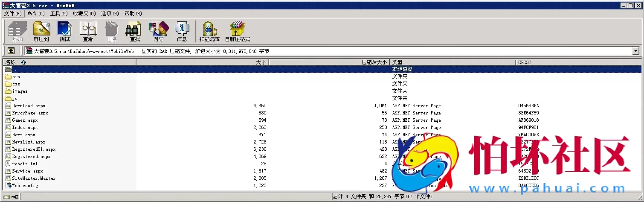Click the SiteMaster.Master file icon
Screen dimensions: 644x202
[x=8, y=178]
